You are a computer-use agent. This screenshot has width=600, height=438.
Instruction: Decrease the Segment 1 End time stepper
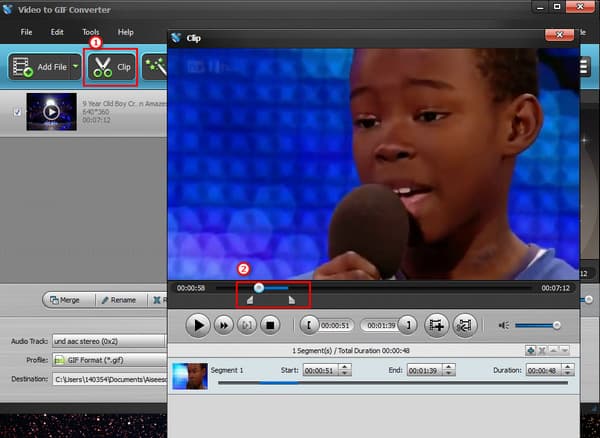449,373
